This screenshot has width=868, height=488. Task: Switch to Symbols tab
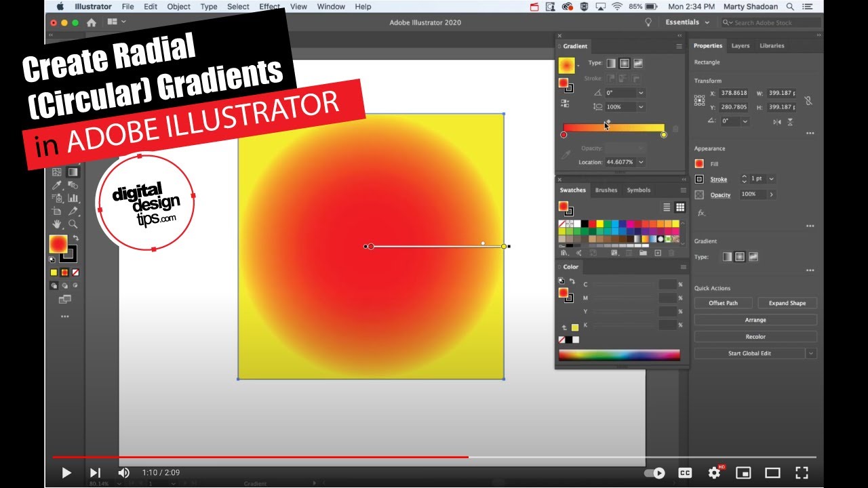coord(639,190)
